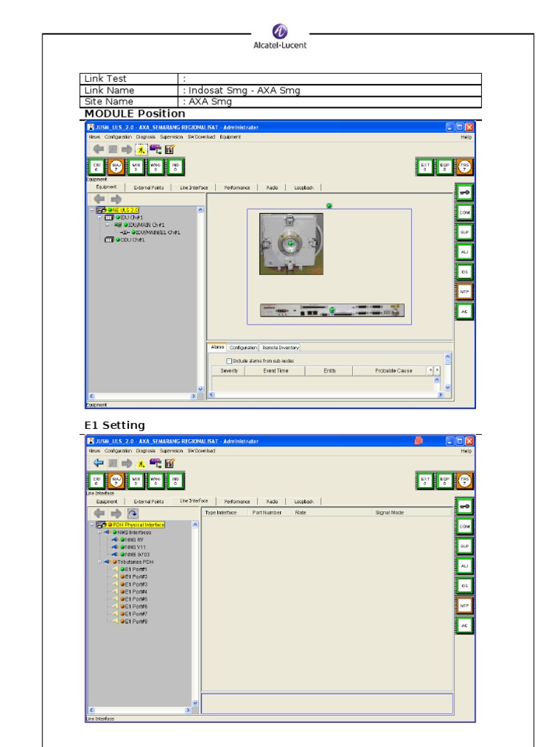Image resolution: width=560 pixels, height=747 pixels.
Task: Click the MAJ alarm indicator in MODULE Position window
Action: coord(116,167)
